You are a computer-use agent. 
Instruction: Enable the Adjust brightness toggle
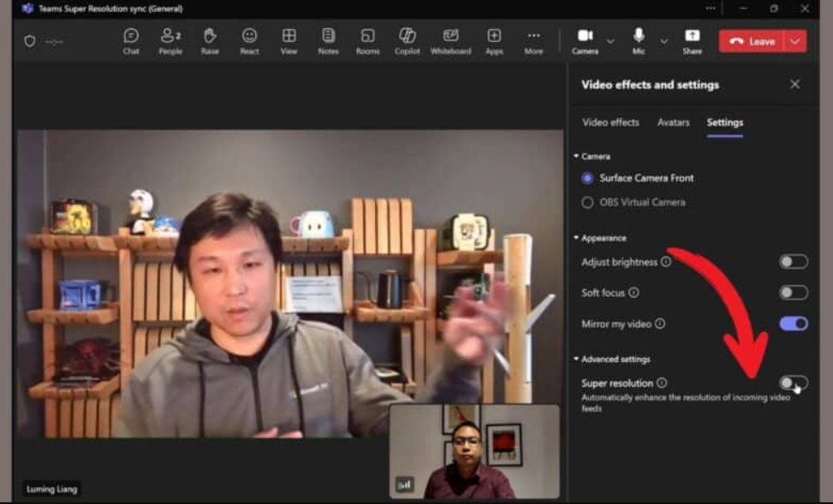794,262
